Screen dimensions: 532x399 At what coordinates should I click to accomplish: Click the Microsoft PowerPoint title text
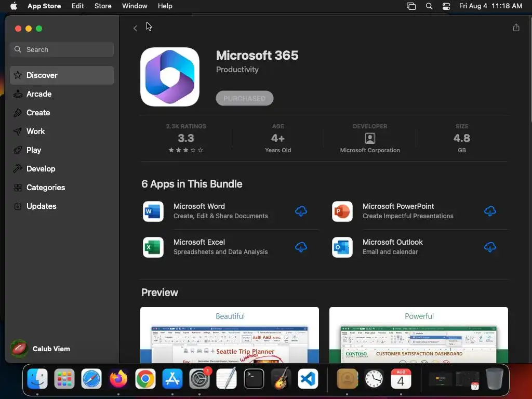pyautogui.click(x=398, y=206)
